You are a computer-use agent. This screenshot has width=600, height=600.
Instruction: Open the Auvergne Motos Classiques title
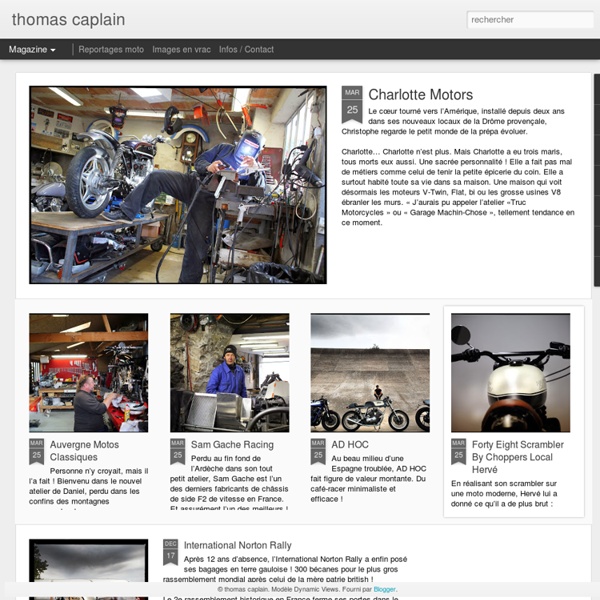click(x=84, y=451)
